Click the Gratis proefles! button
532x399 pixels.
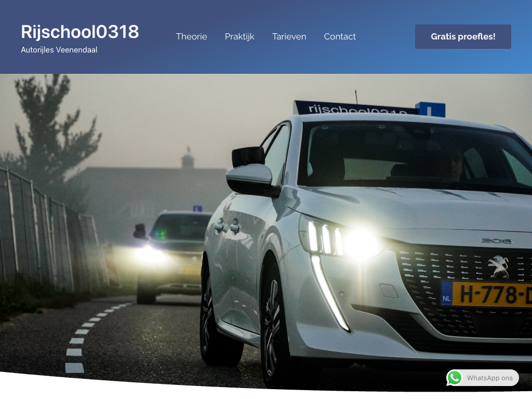pos(463,37)
